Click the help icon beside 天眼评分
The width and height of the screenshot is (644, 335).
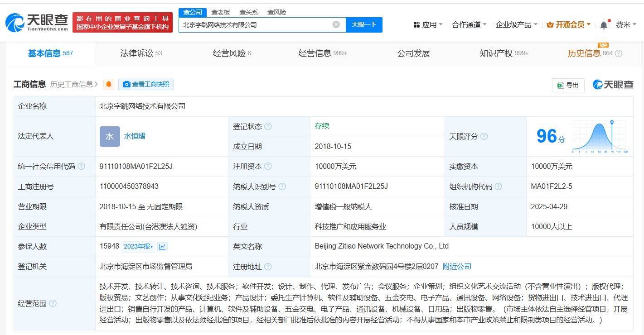pos(484,136)
